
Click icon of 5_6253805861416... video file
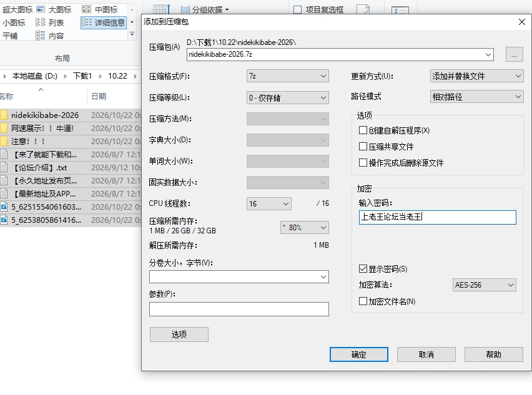tap(4, 220)
